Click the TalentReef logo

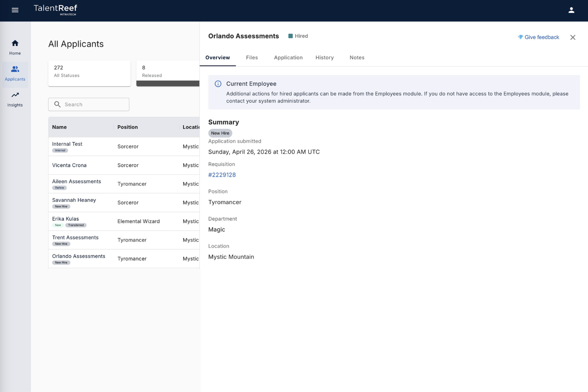(x=55, y=10)
